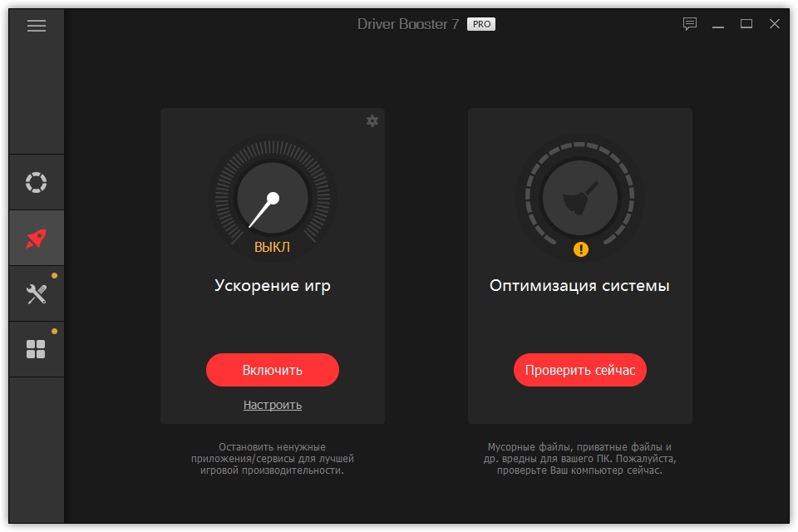This screenshot has height=532, width=798.
Task: Click the Ускорение игр heading
Action: tap(272, 286)
